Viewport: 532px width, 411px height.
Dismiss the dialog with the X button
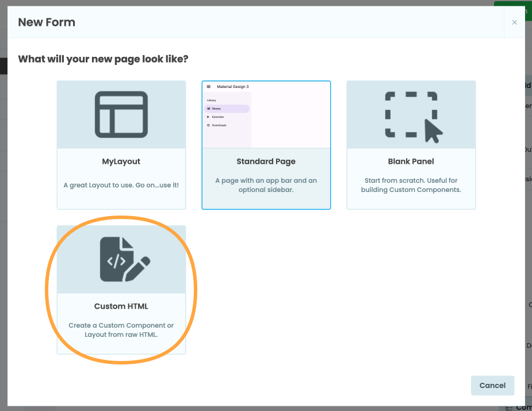[x=514, y=22]
